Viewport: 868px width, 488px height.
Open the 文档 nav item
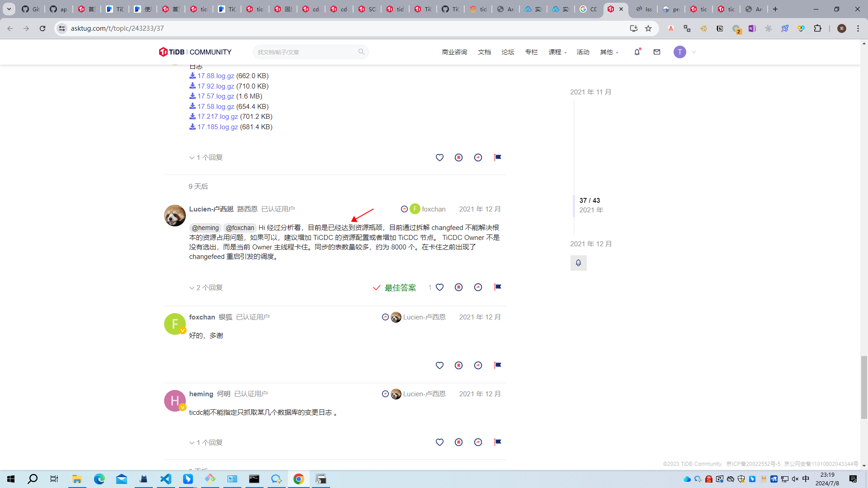(x=484, y=52)
